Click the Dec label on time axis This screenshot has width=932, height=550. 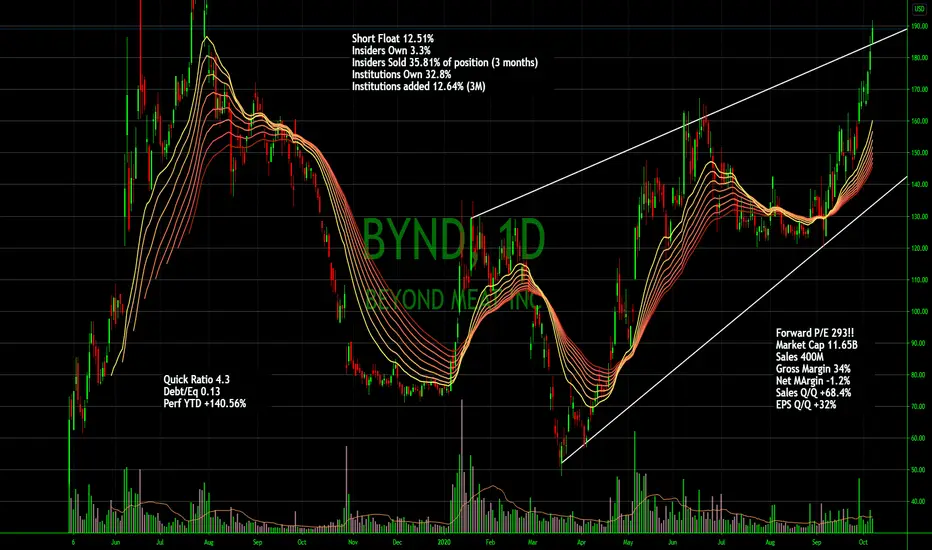pyautogui.click(x=398, y=542)
